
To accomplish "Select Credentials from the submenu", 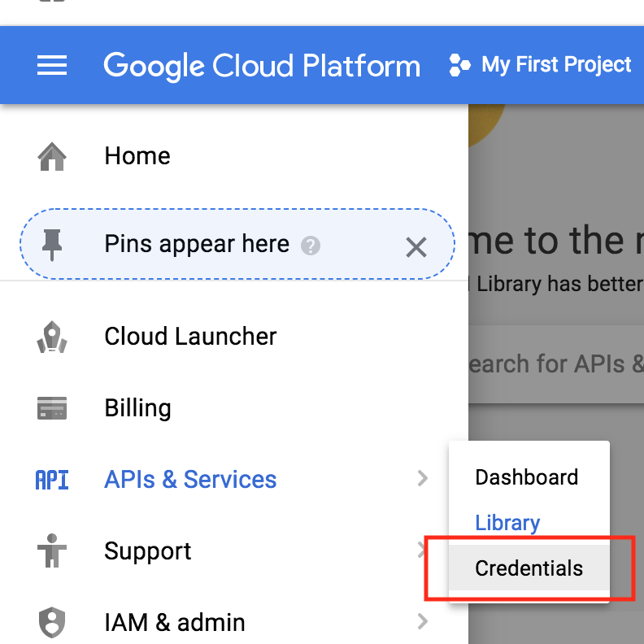I will point(529,568).
